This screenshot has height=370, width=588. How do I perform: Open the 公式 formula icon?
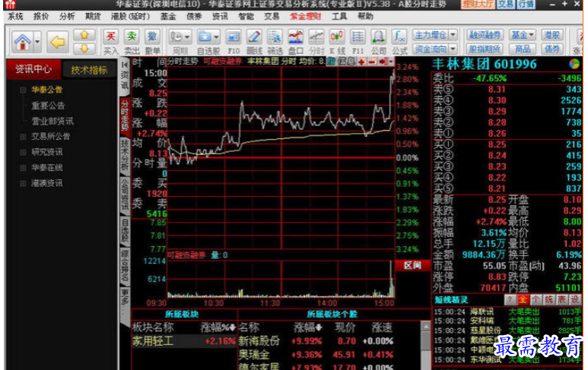coord(399,36)
